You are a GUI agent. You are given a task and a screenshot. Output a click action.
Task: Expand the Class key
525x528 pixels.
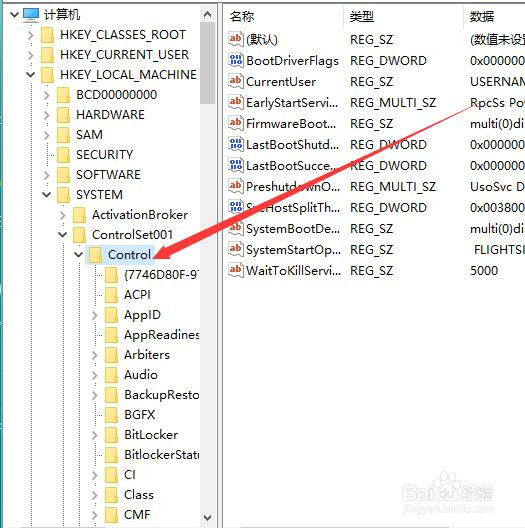coord(95,495)
